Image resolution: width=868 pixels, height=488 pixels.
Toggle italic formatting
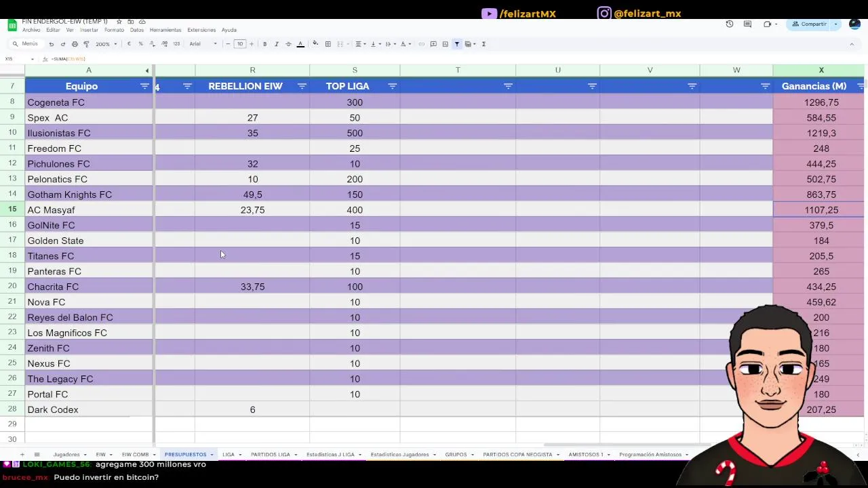276,44
